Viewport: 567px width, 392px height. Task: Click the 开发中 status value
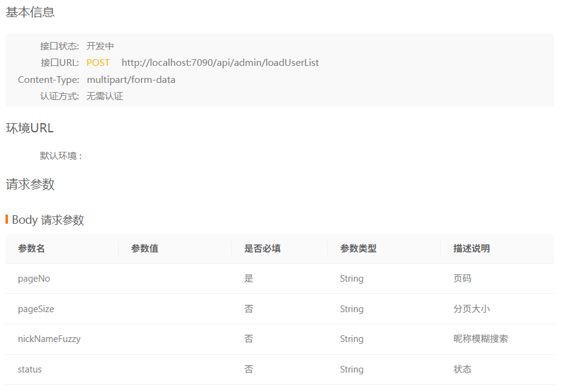(x=100, y=46)
